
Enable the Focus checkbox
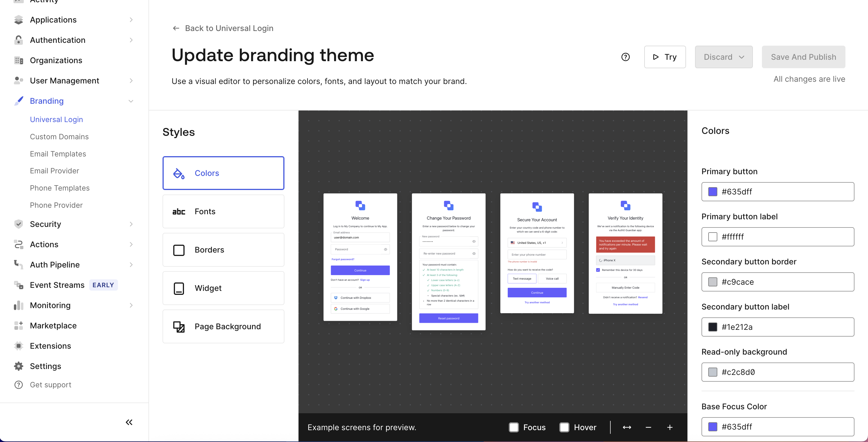pos(514,427)
